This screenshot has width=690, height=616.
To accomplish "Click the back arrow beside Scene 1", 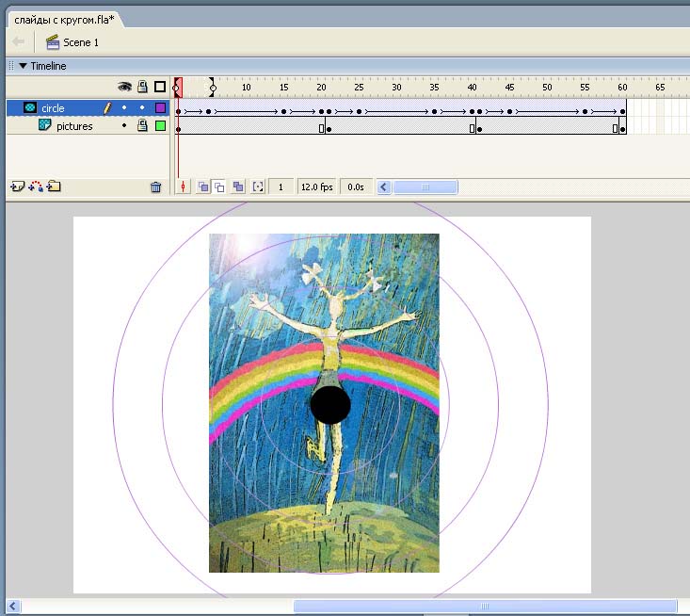I will 19,41.
